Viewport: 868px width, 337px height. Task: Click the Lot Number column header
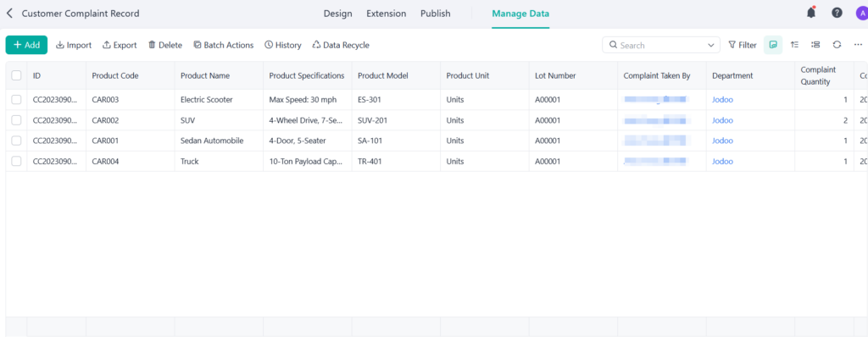coord(573,76)
